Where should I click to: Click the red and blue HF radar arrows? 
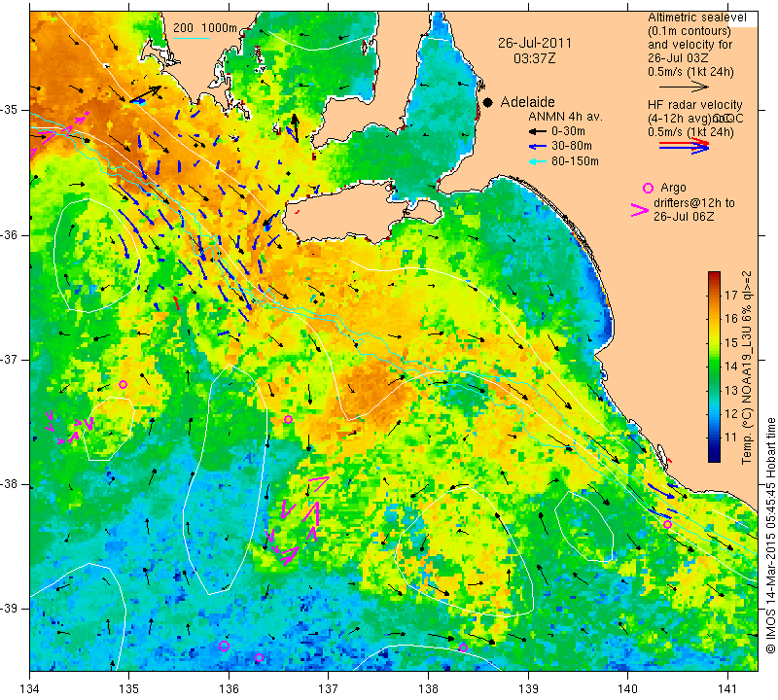click(685, 146)
